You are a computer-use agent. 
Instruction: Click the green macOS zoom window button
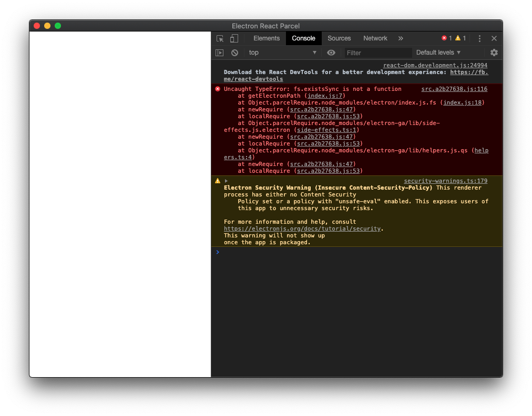pos(58,26)
